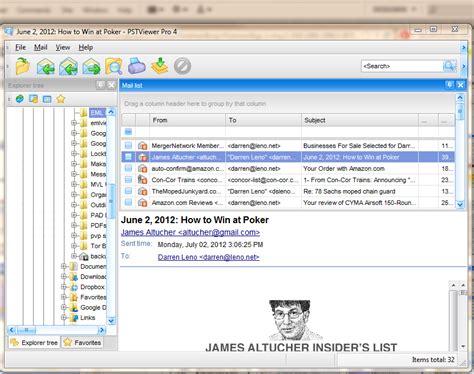Click the Reply mail toolbar icon

pos(46,66)
